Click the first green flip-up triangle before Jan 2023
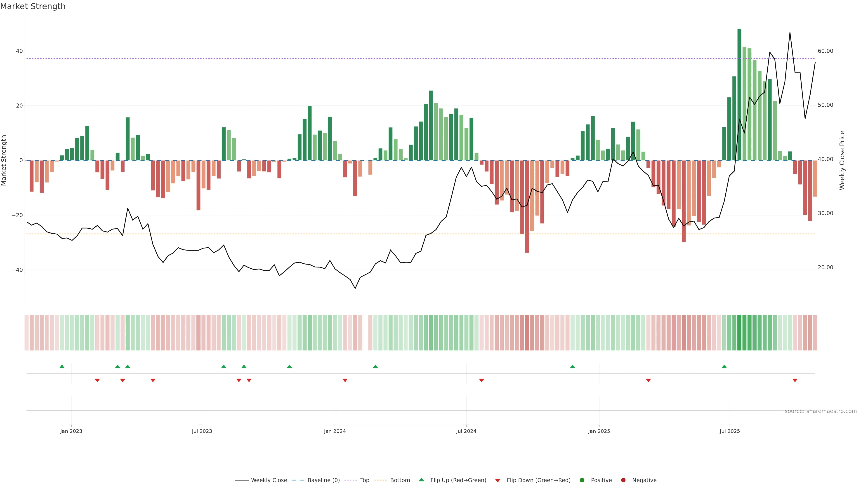Viewport: 868px width, 488px height. (62, 366)
